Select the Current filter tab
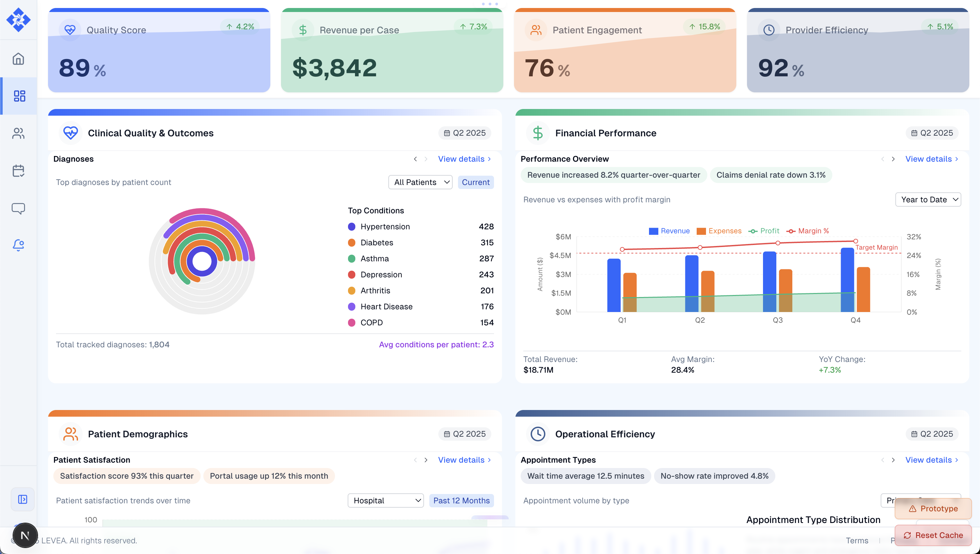Screen dimensions: 980x554 476,182
